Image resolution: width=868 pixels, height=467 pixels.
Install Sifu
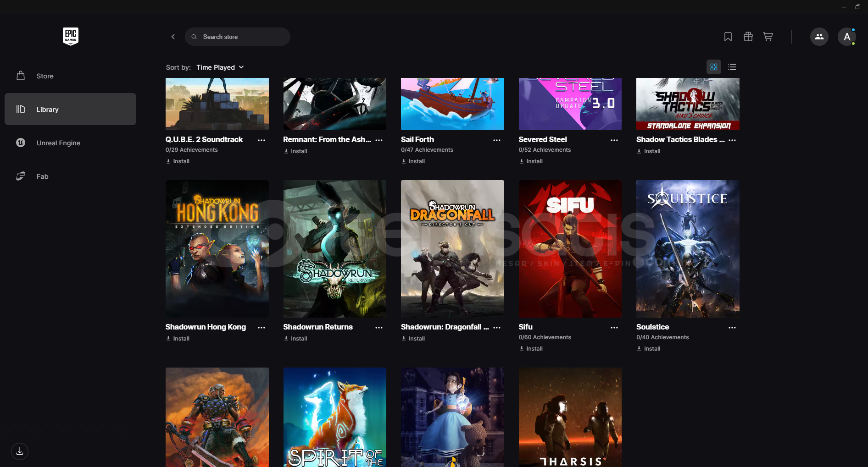531,349
